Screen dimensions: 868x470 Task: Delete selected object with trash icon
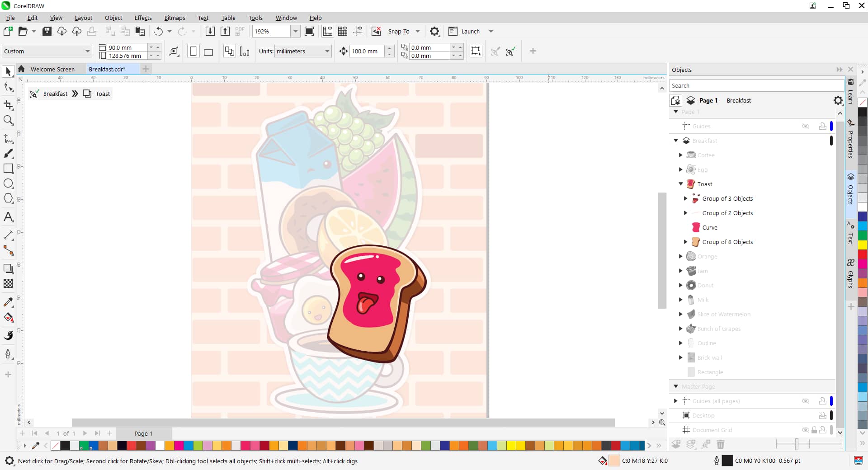coord(721,445)
